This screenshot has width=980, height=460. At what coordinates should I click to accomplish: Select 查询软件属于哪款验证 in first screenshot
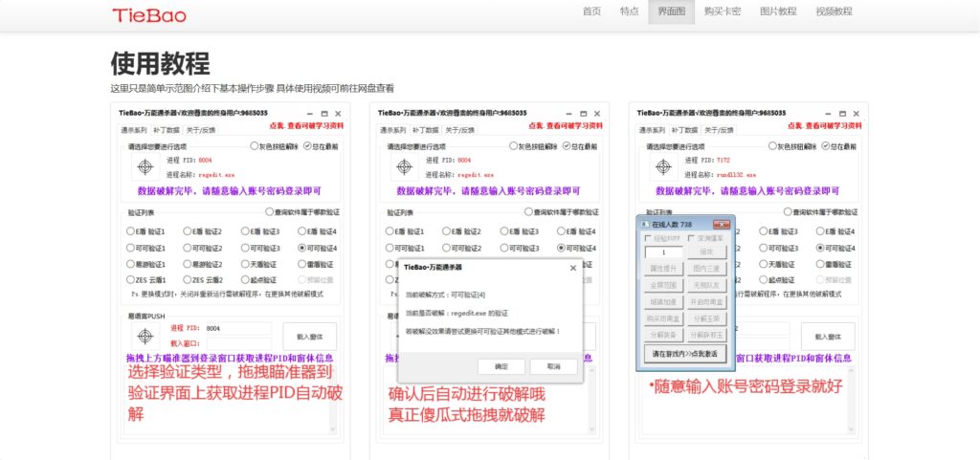point(302,212)
